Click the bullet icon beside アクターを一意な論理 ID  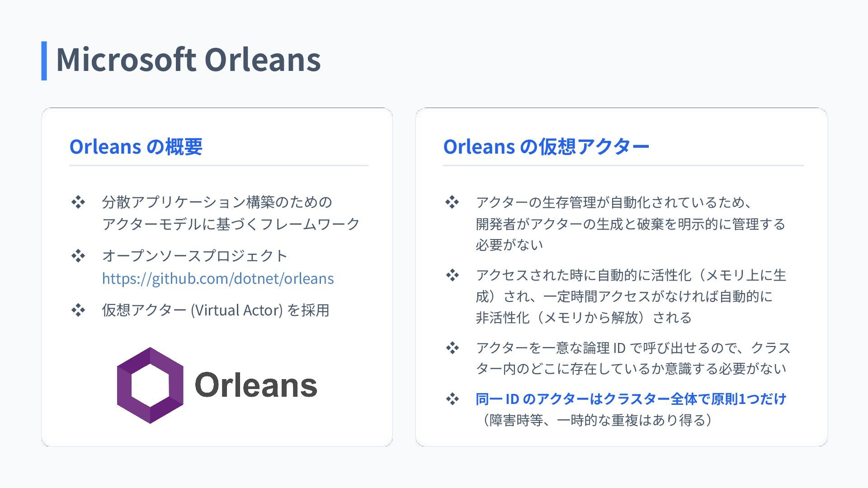click(452, 348)
